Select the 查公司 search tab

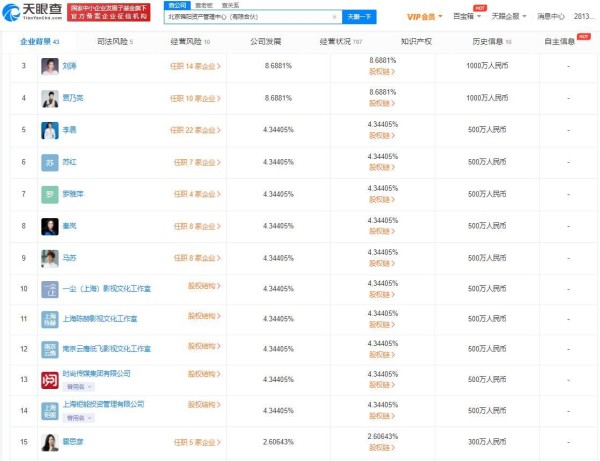tap(177, 5)
